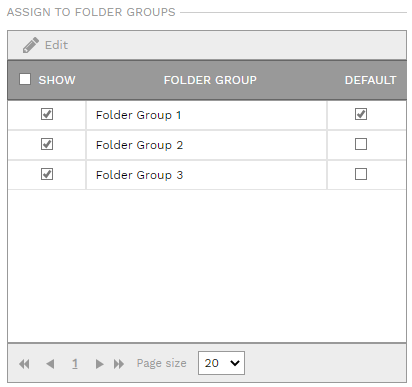The width and height of the screenshot is (412, 387).
Task: Uncheck Default for Folder Group 1
Action: (x=361, y=114)
